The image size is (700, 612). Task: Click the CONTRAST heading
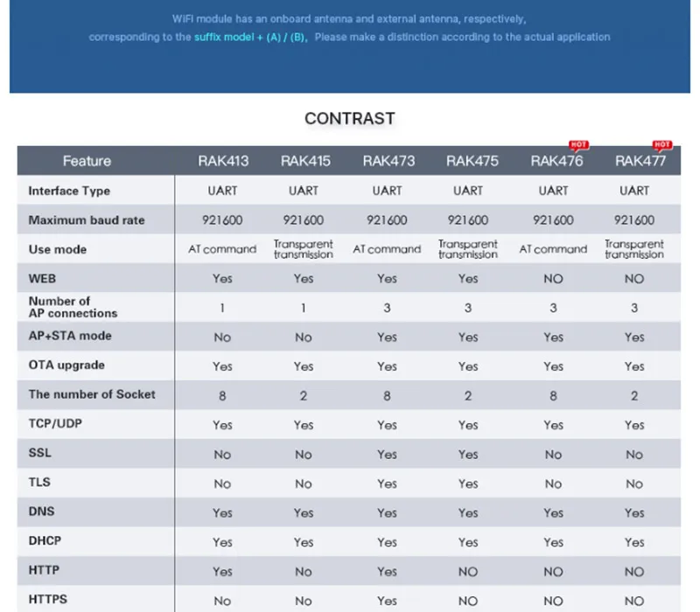350,119
